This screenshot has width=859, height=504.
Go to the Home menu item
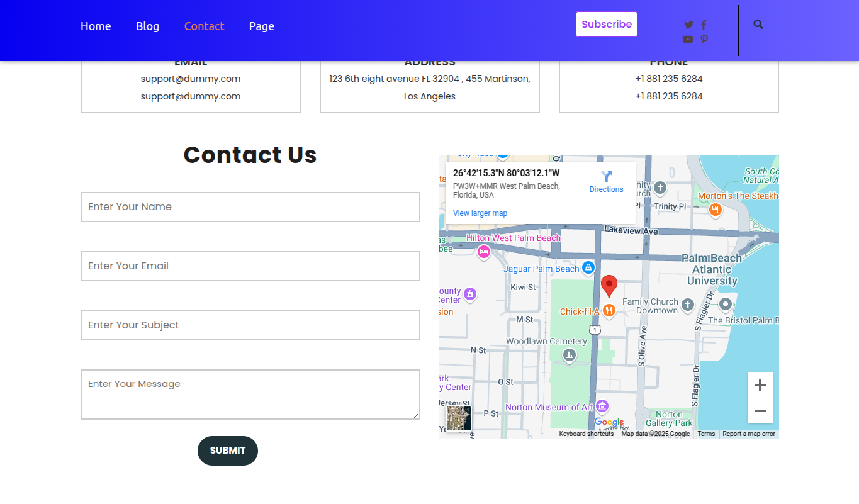(x=96, y=26)
